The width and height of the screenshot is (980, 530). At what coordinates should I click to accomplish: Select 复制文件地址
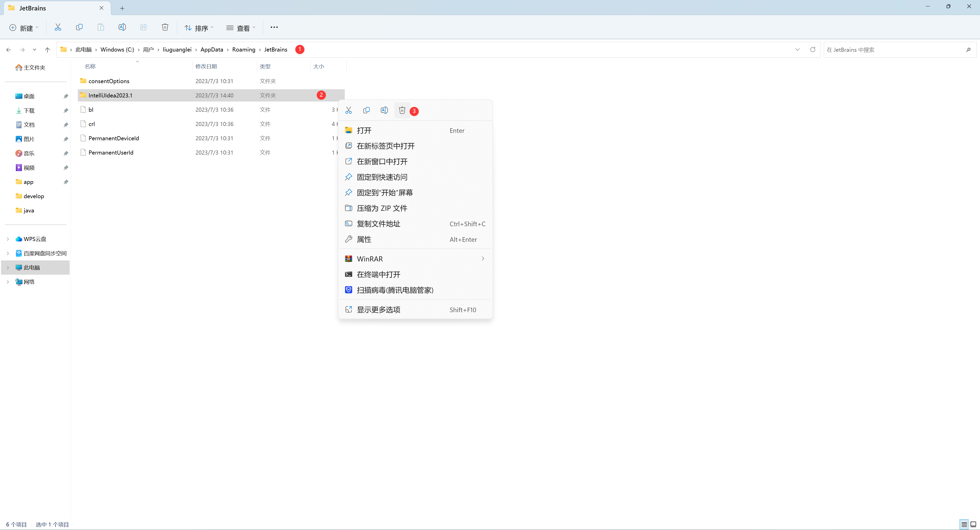(x=415, y=224)
